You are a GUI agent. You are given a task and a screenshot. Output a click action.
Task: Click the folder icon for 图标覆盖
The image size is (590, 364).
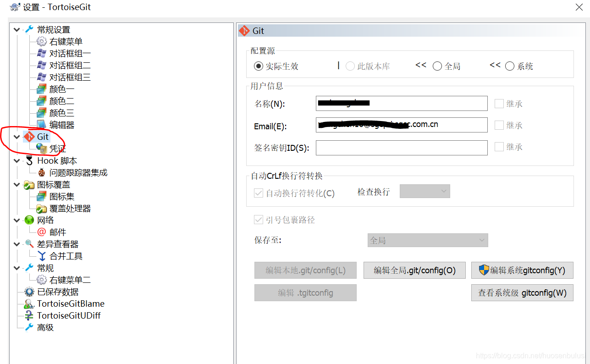[x=29, y=185]
